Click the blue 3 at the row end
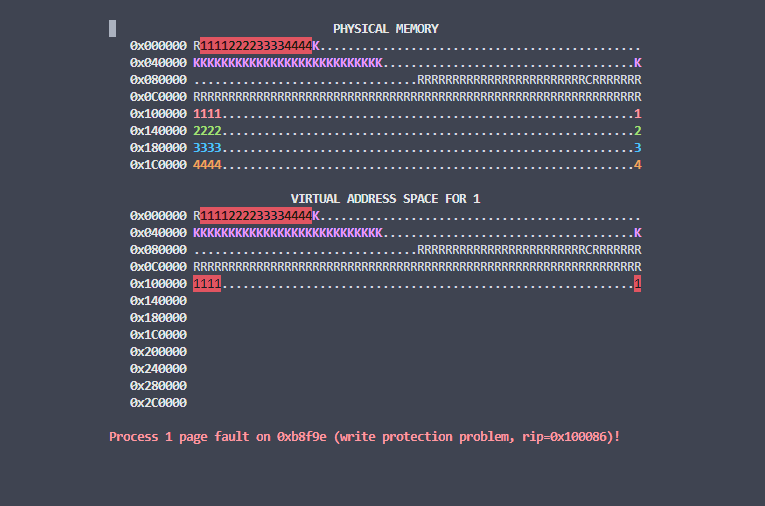This screenshot has height=506, width=765. (637, 148)
